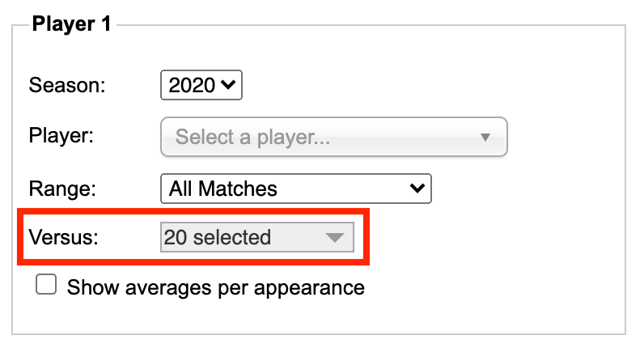Viewport: 644px width, 348px height.
Task: Click the "Show averages per appearance" label text
Action: click(216, 287)
